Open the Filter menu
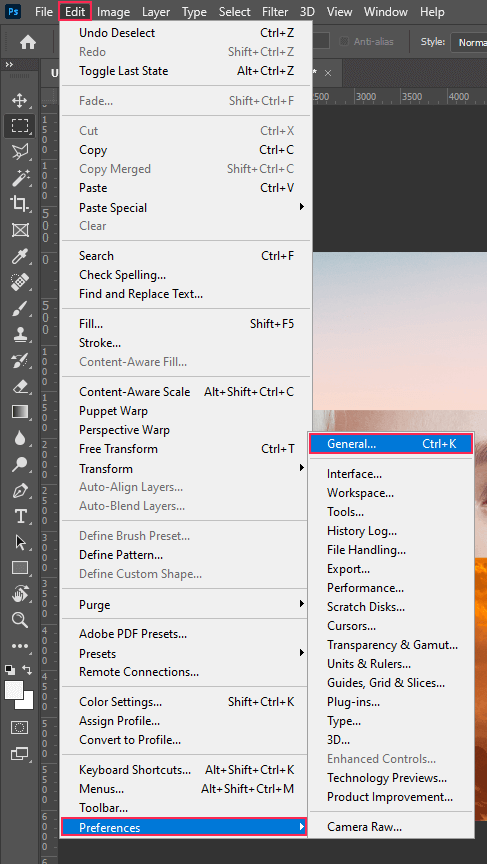487x864 pixels. pos(274,12)
